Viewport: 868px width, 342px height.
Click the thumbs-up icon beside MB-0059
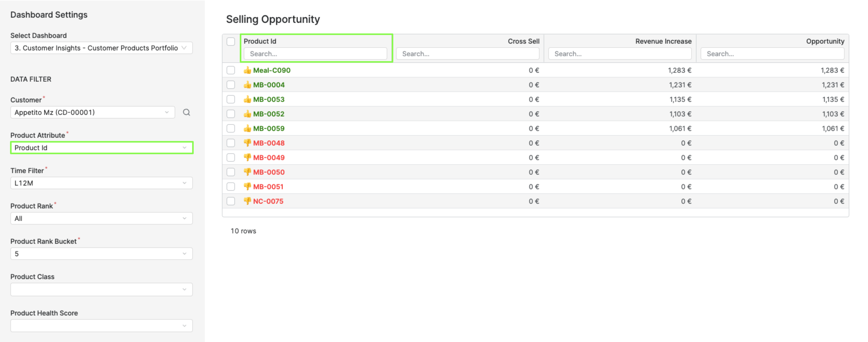click(248, 128)
